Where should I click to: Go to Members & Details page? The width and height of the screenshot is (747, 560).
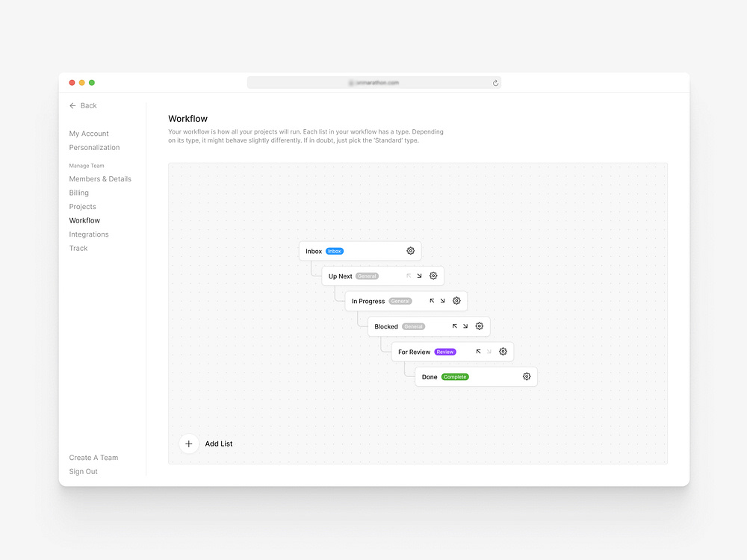(x=100, y=179)
